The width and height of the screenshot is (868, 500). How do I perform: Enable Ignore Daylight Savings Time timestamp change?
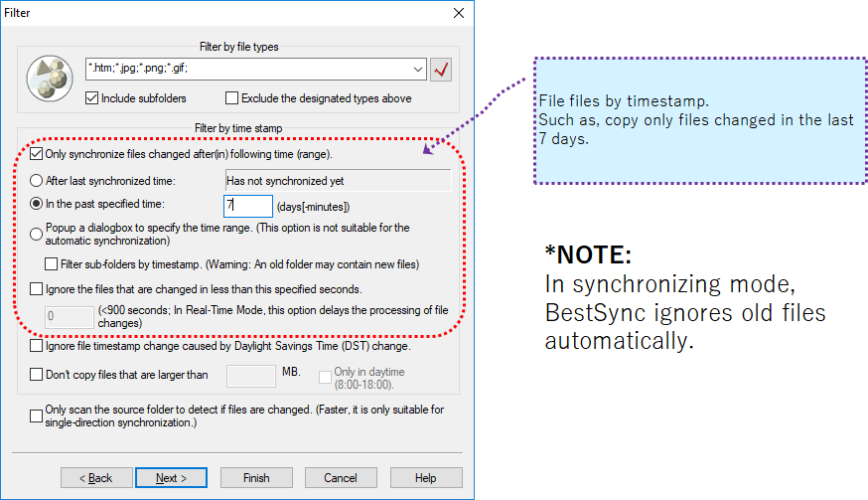36,345
